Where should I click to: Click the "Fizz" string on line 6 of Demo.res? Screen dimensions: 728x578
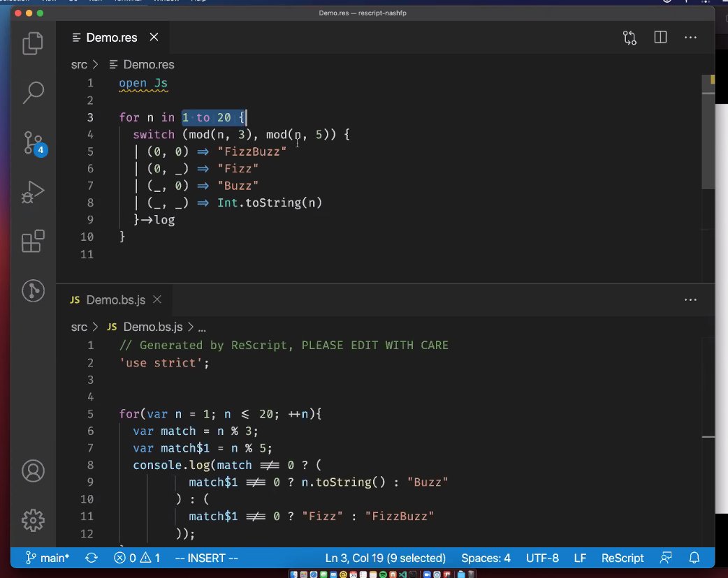[238, 169]
